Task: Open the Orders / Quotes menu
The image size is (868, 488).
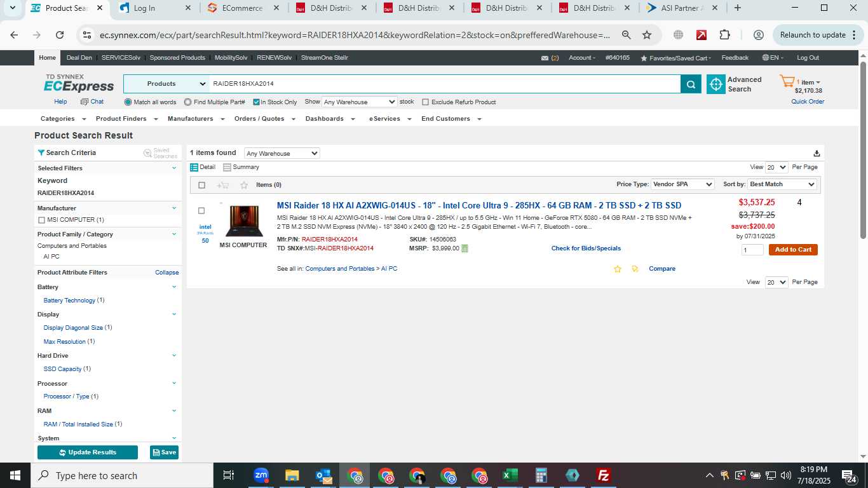Action: [x=264, y=119]
